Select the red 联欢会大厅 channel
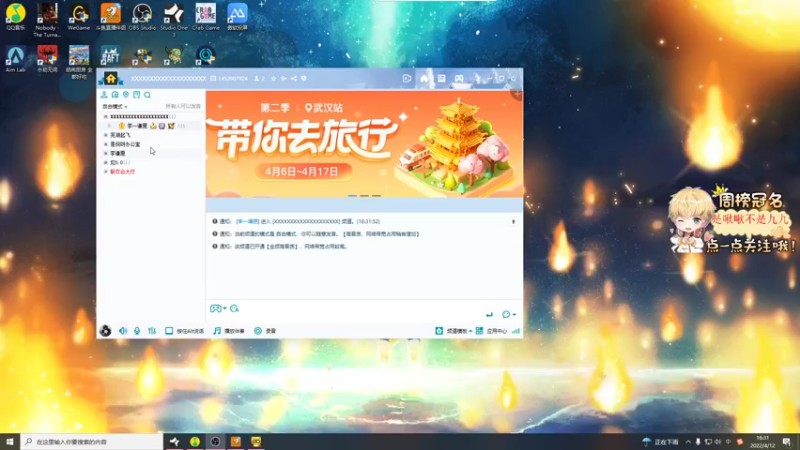This screenshot has width=800, height=450. (122, 172)
